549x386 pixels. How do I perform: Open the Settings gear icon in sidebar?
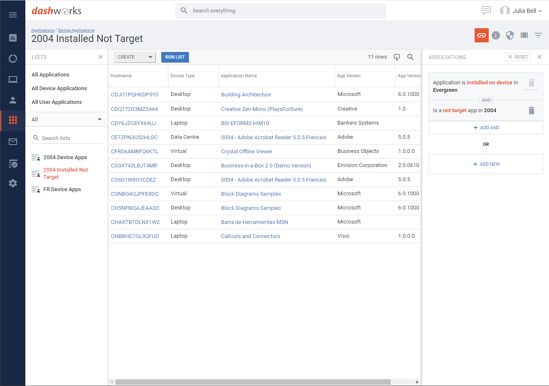13,183
